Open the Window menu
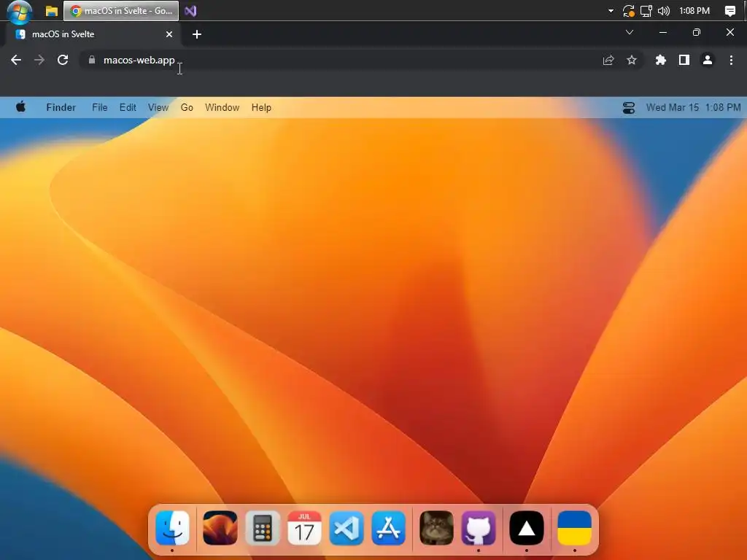747x560 pixels. [222, 108]
